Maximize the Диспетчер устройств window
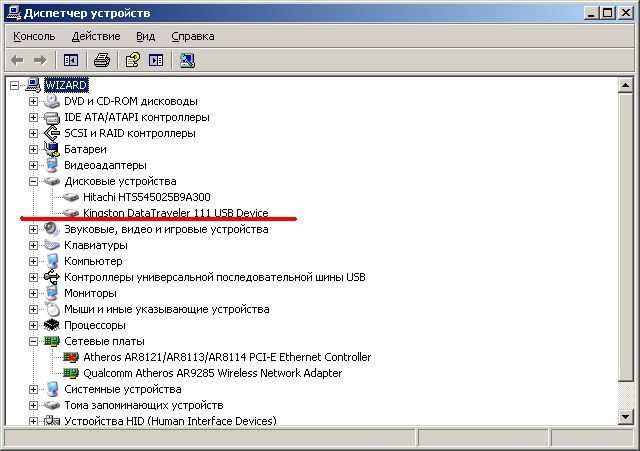This screenshot has width=640, height=451. [607, 13]
